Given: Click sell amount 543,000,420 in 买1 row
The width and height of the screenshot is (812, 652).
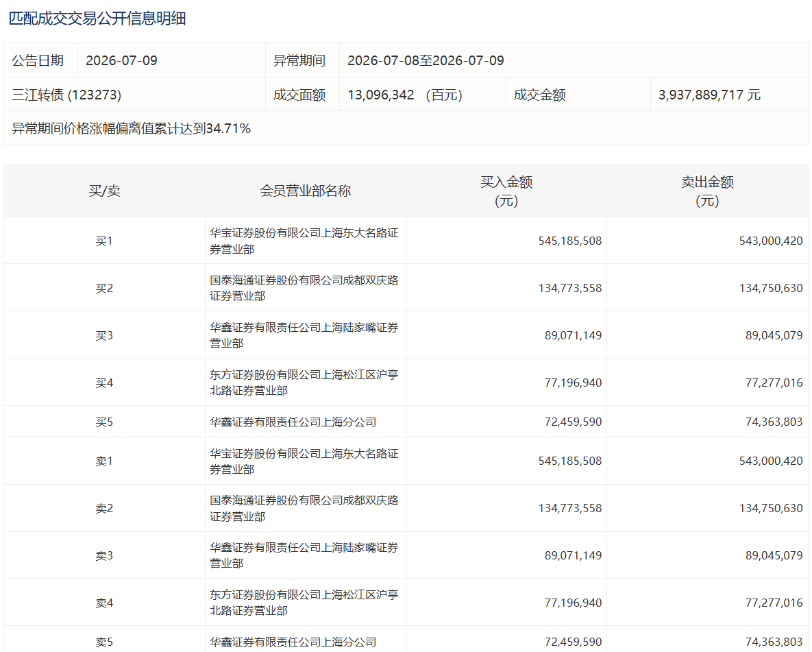Looking at the screenshot, I should (771, 241).
